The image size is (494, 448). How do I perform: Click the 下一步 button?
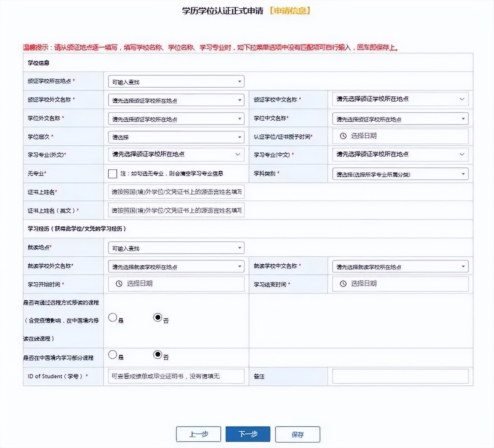tap(248, 434)
